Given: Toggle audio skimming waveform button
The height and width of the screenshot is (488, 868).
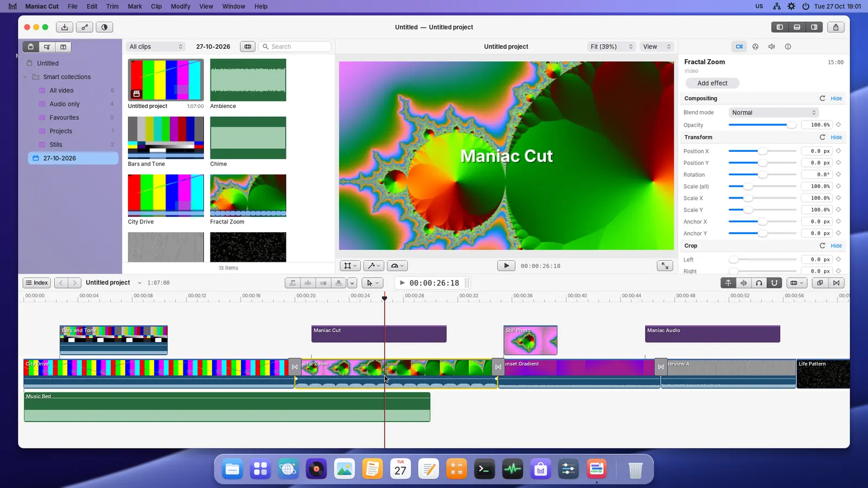Looking at the screenshot, I should coord(744,282).
